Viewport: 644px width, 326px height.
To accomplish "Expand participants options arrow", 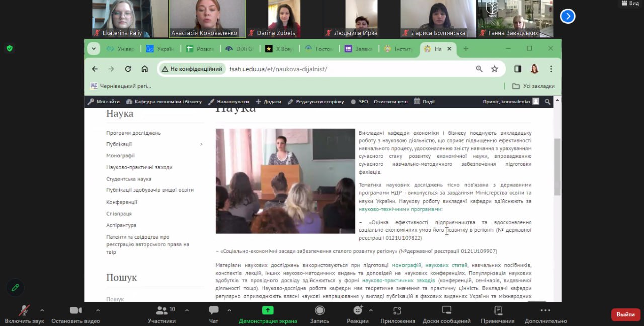I will coord(186,310).
